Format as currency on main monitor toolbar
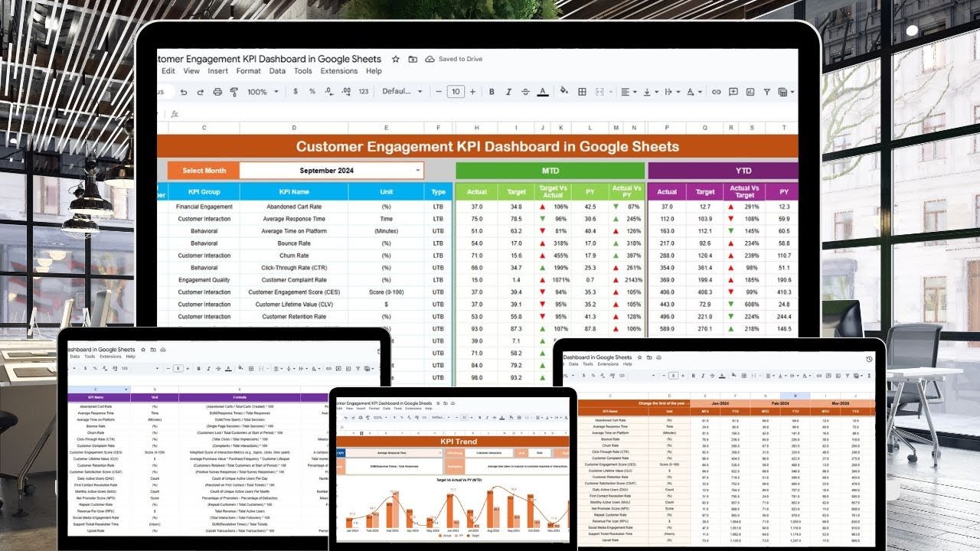Screen dimensions: 980x551 (x=296, y=92)
